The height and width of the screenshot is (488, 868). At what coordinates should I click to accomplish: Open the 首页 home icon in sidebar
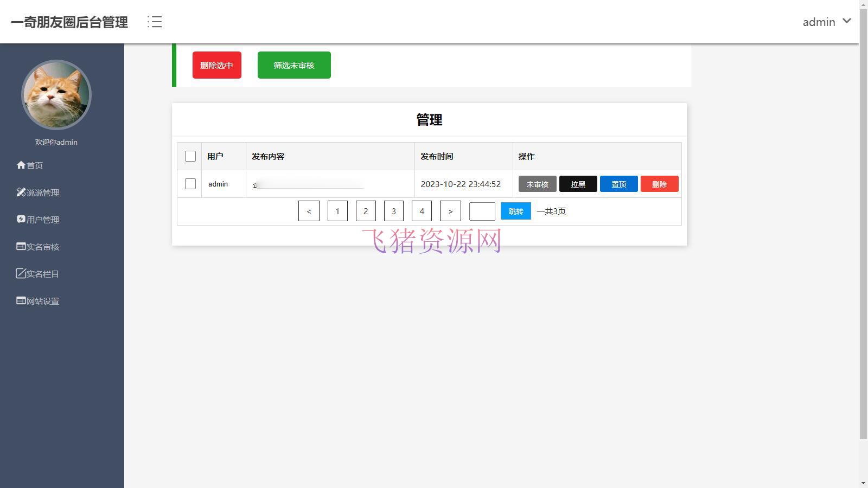click(21, 165)
